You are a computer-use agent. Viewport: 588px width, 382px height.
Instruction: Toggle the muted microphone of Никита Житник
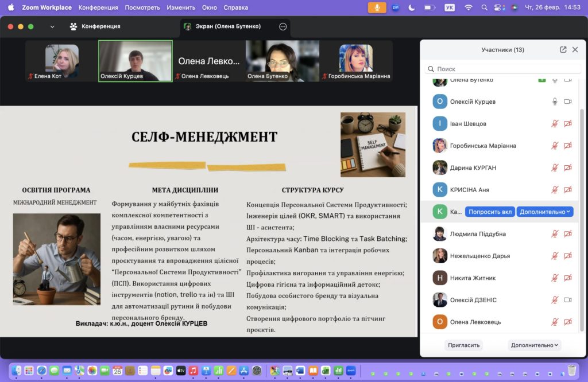555,278
